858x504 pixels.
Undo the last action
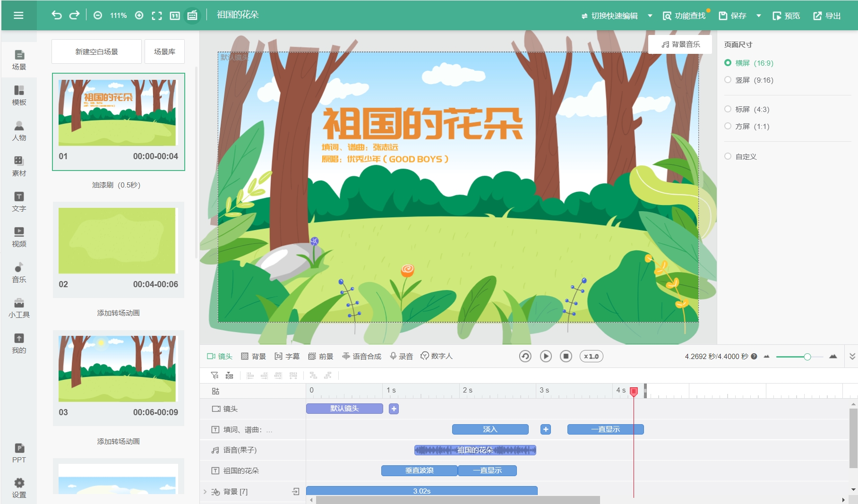(x=57, y=15)
